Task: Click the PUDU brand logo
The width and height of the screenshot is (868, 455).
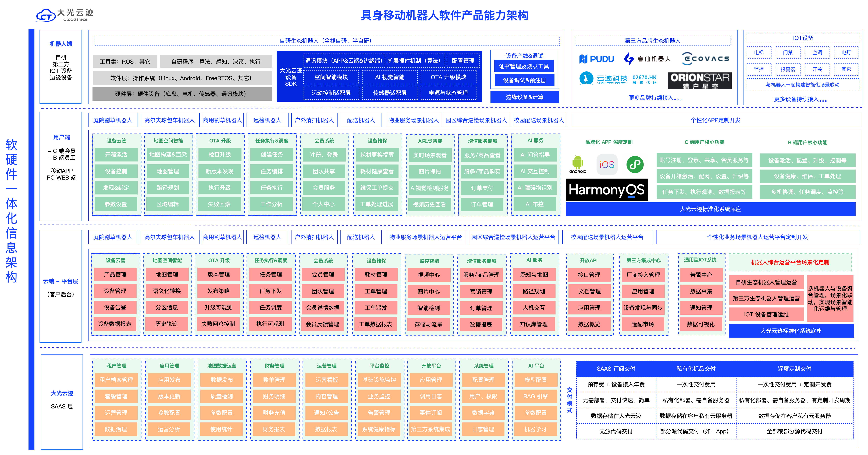Action: click(x=596, y=59)
